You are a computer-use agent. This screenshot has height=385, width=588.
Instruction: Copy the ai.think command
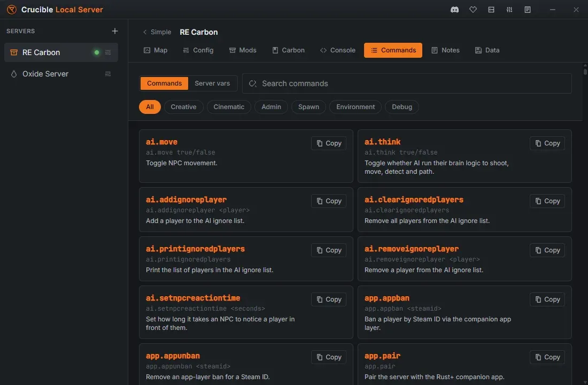pyautogui.click(x=547, y=143)
